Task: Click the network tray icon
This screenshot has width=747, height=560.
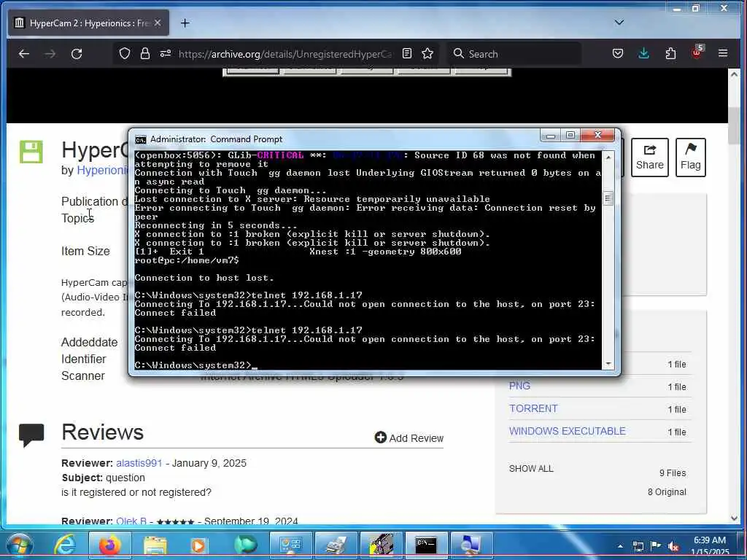Action: tap(638, 546)
